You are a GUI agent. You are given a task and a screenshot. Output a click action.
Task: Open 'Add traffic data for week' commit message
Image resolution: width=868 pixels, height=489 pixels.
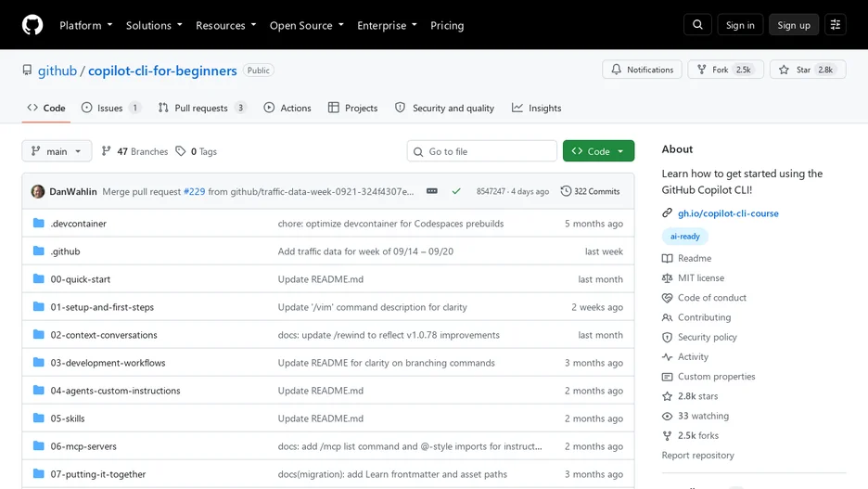[365, 251]
